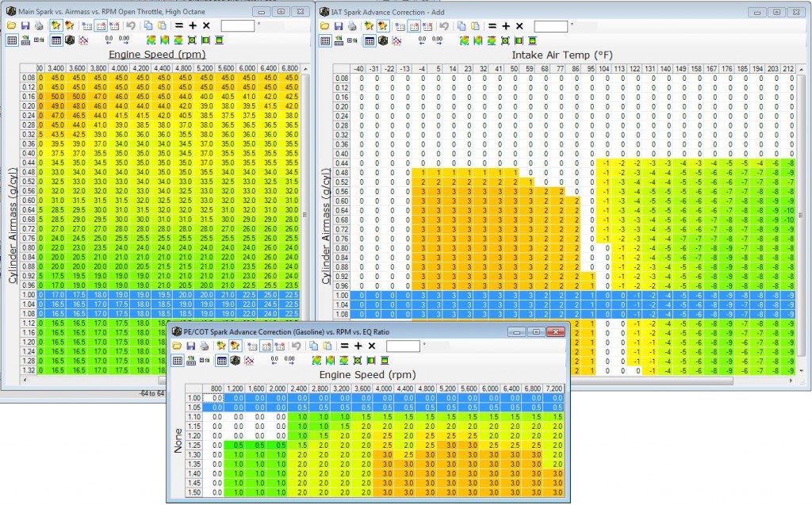Last green-yellow bar icon in Main Spark toolbar
This screenshot has height=505, width=812.
pos(219,40)
